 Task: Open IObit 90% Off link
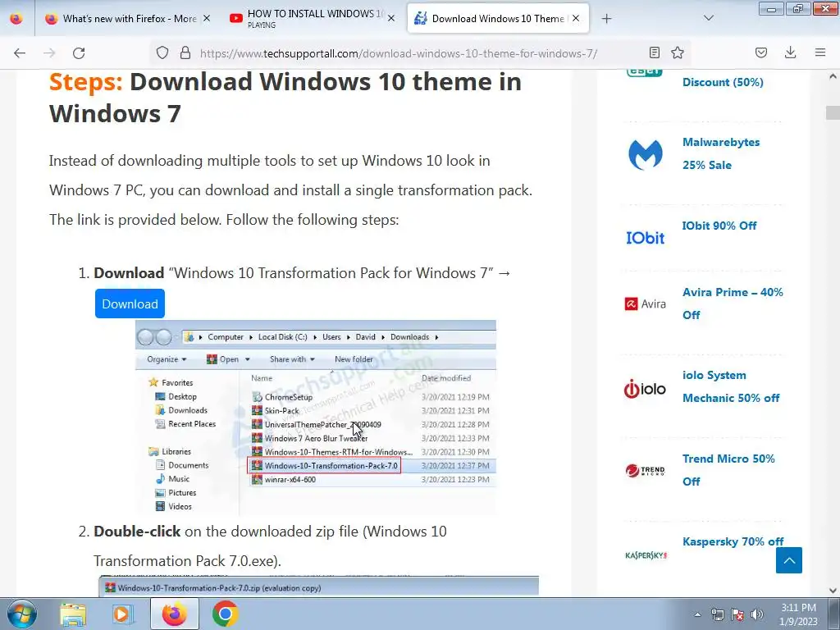(x=719, y=226)
